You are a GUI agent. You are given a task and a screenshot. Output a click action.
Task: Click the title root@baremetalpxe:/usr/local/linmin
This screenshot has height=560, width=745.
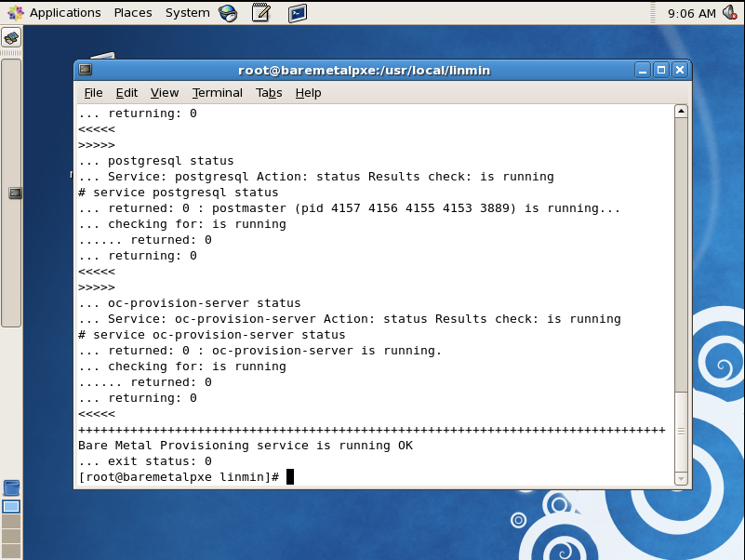(364, 71)
